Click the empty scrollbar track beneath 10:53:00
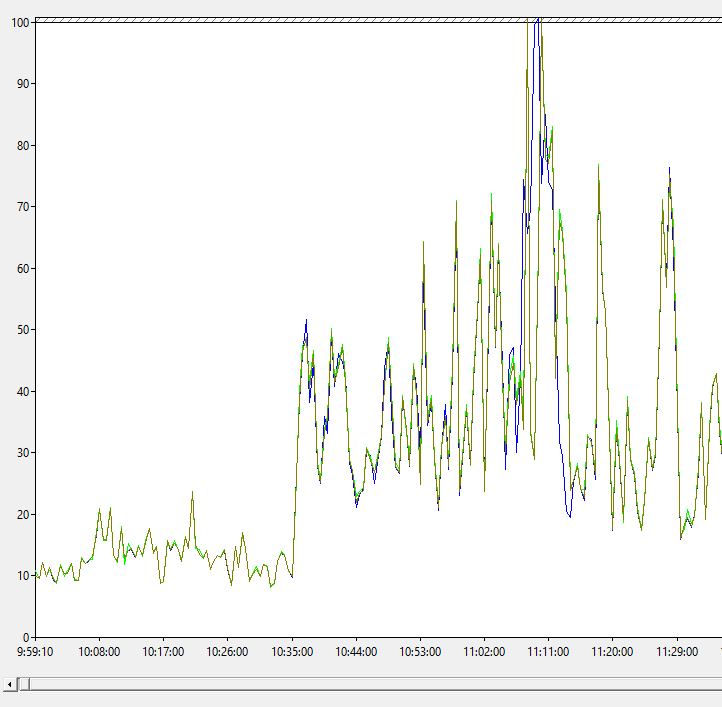Viewport: 722px width, 707px height. point(420,684)
